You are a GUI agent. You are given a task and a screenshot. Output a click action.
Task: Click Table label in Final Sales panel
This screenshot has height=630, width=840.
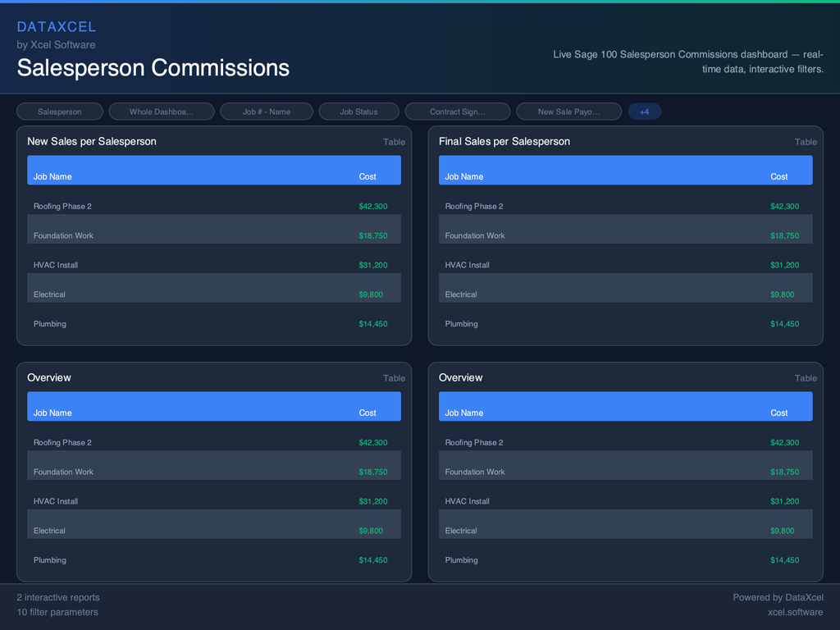pos(806,142)
